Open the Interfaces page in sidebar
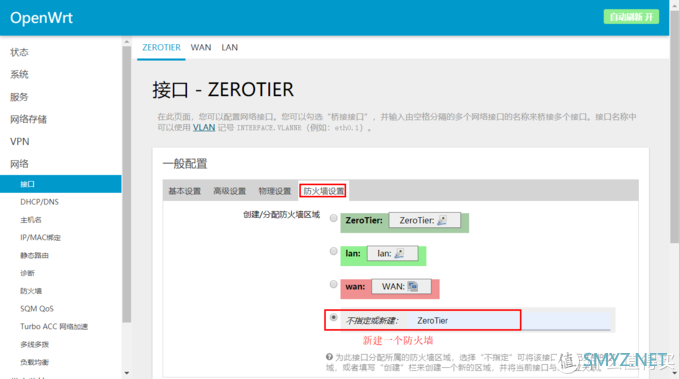The image size is (680, 379). 61,184
